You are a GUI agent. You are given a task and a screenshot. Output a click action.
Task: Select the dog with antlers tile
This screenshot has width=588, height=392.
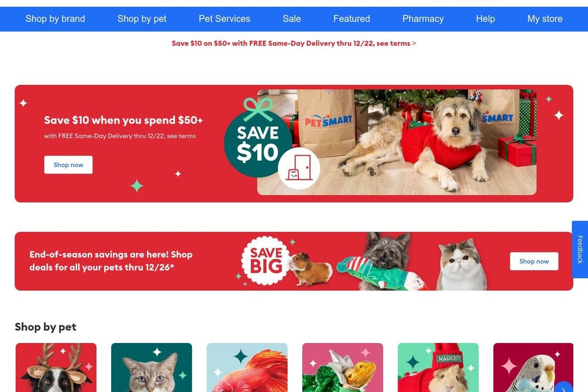point(56,367)
